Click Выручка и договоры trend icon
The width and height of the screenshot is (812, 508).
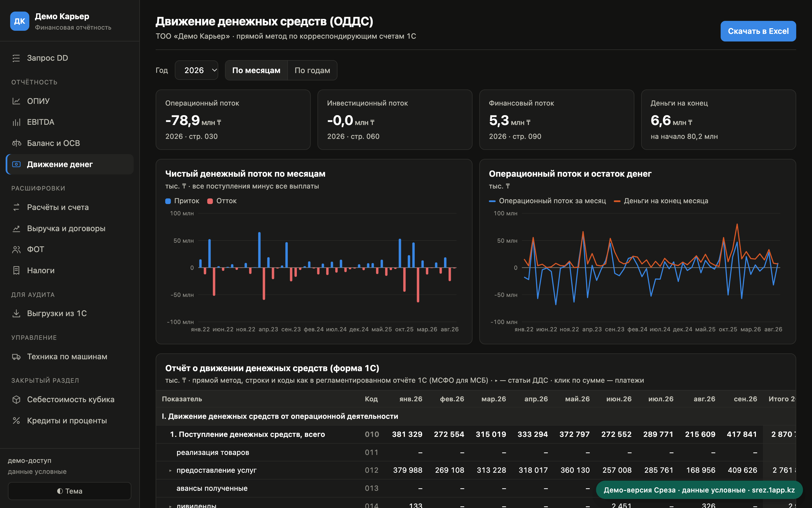16,229
